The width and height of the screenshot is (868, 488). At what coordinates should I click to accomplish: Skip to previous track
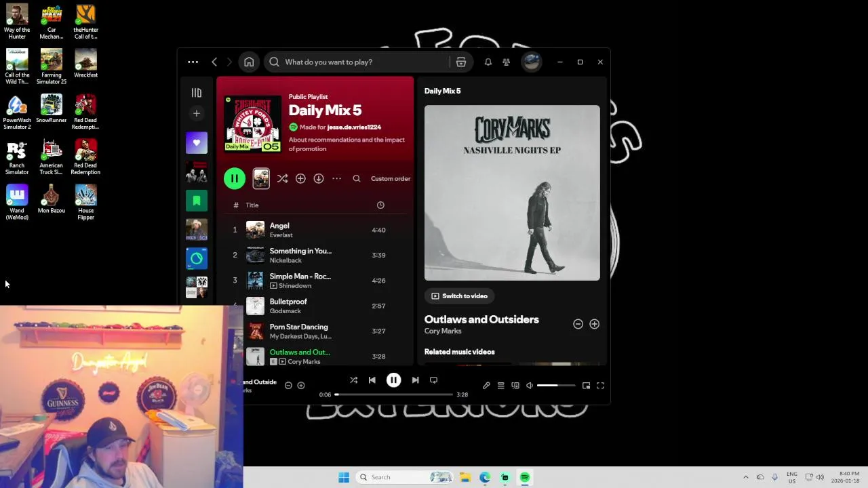coord(372,380)
